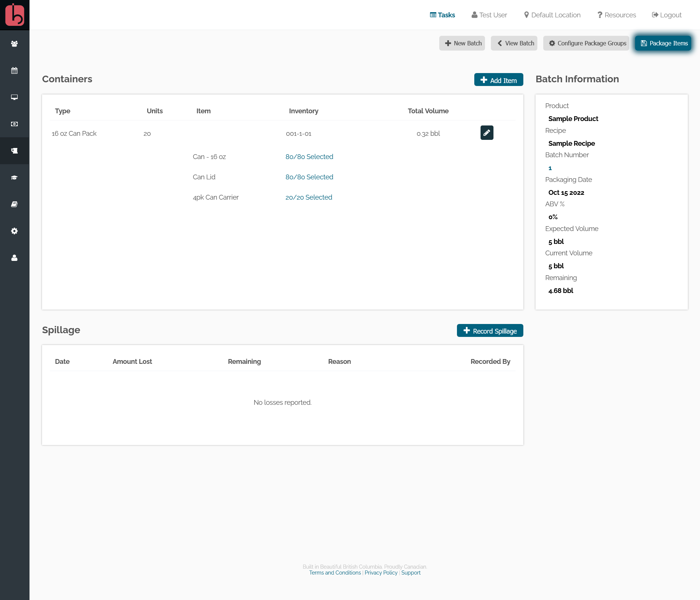Add a container with Add Item
The width and height of the screenshot is (700, 600).
pos(499,80)
